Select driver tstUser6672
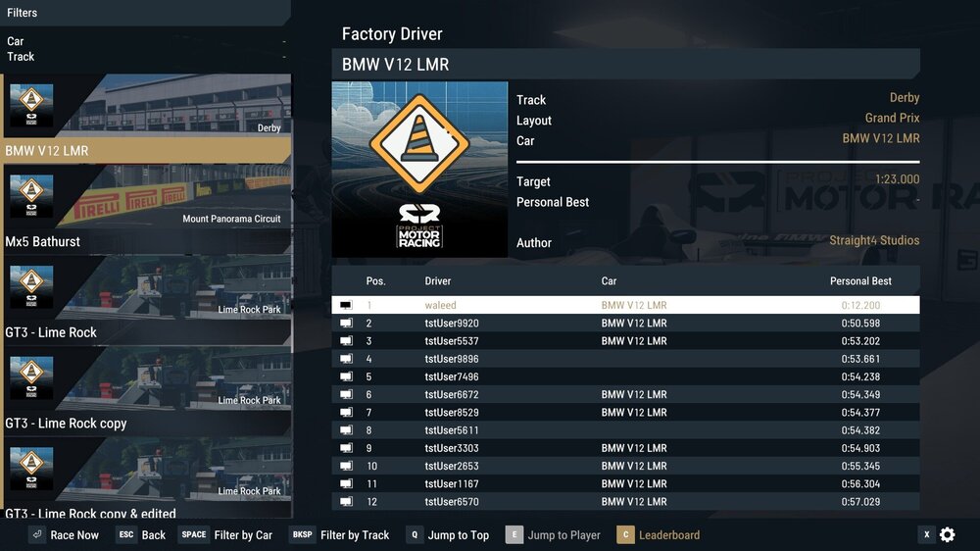980x551 pixels. pyautogui.click(x=452, y=395)
